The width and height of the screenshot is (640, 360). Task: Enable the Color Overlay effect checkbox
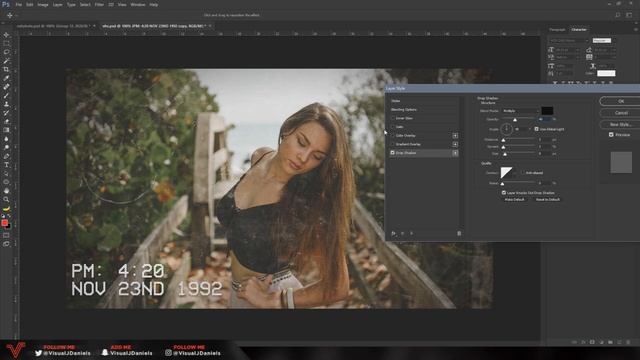point(393,136)
